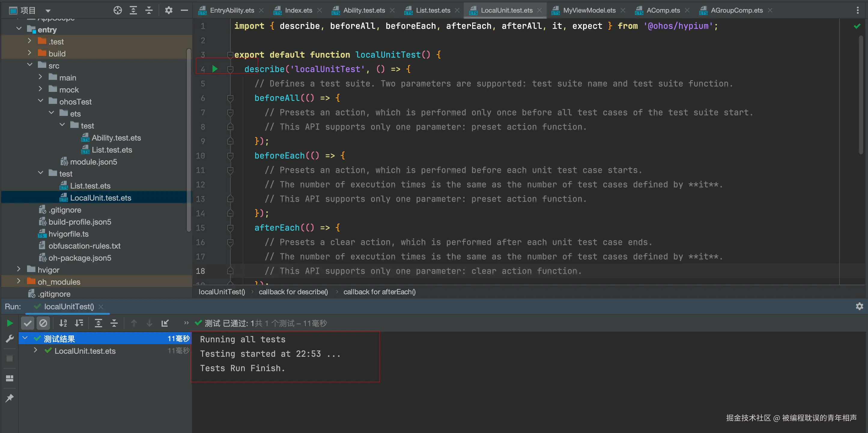The image size is (868, 433).
Task: Click import test results icon
Action: (165, 323)
